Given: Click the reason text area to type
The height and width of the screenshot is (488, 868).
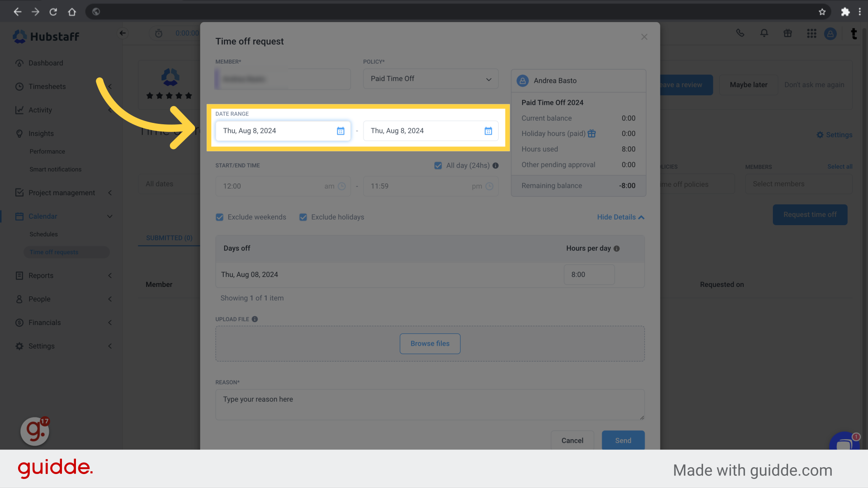Looking at the screenshot, I should 429,404.
